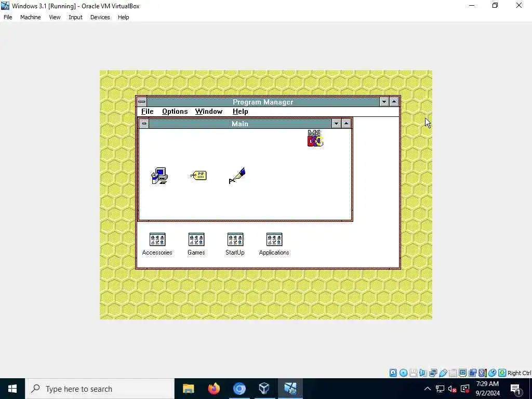This screenshot has width=532, height=399.
Task: Click the 7:29 AM clock
Action: [x=487, y=384]
